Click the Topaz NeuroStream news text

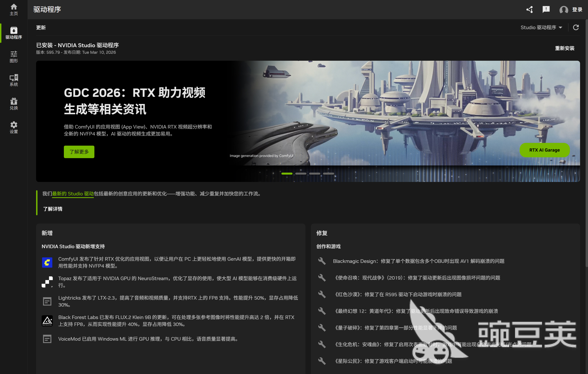pyautogui.click(x=177, y=282)
